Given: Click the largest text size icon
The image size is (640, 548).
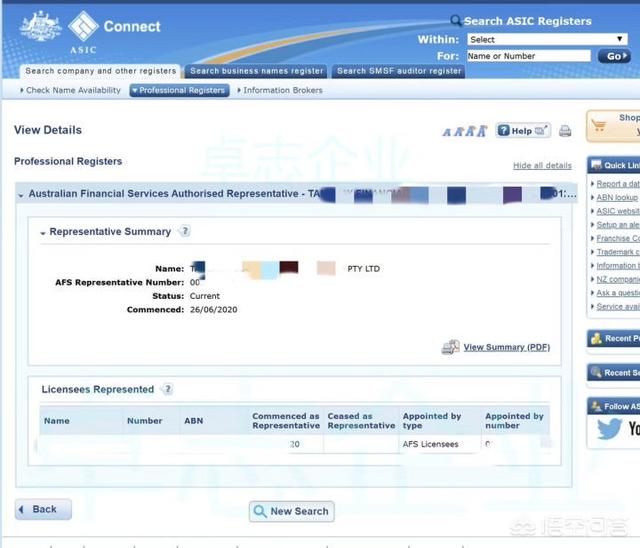Looking at the screenshot, I should coord(481,130).
